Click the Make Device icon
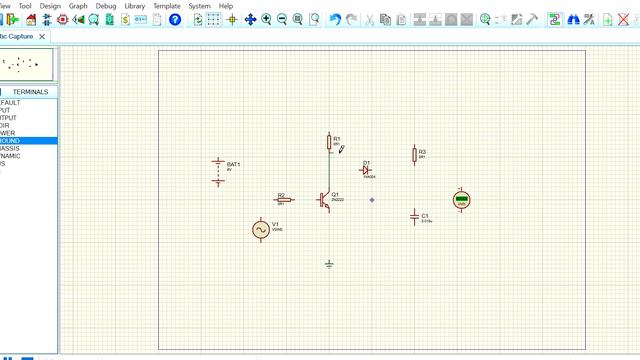 click(x=501, y=19)
